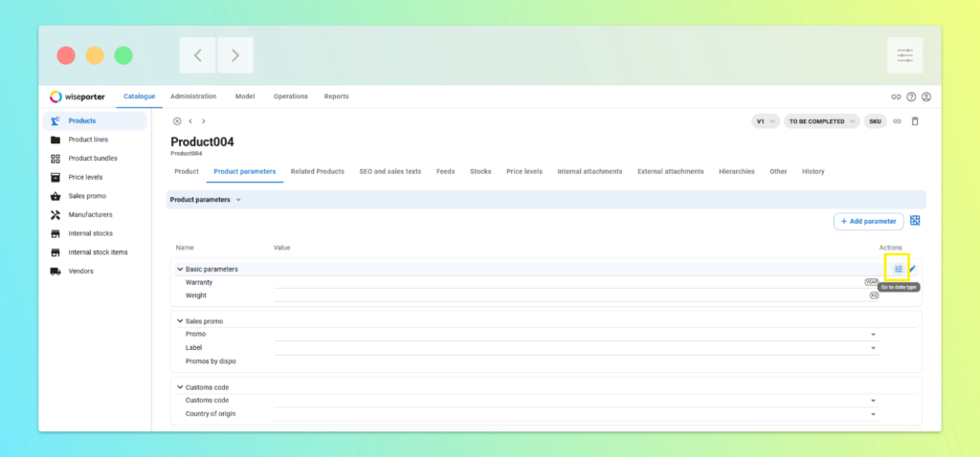The width and height of the screenshot is (980, 457).
Task: Open the Catalogue menu
Action: 140,97
